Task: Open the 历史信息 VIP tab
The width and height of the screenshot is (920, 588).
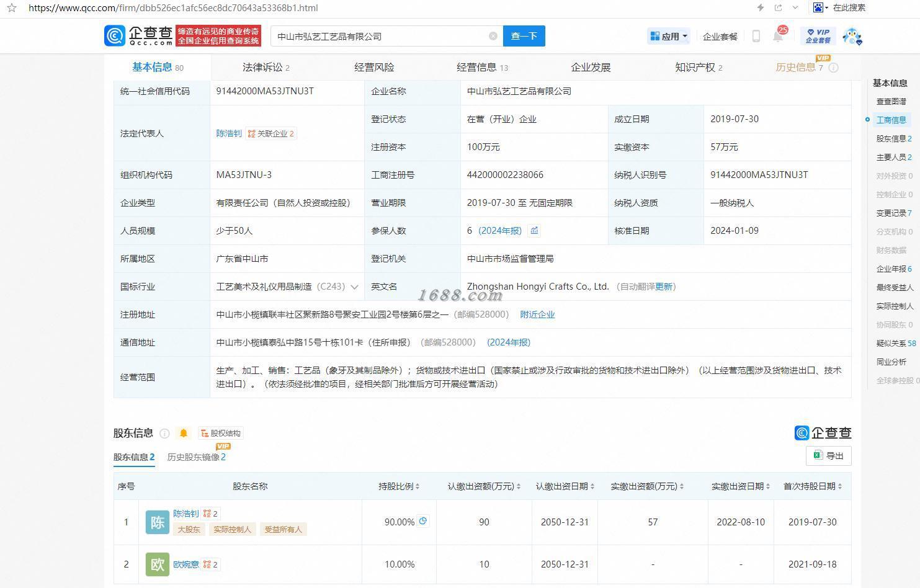Action: [799, 67]
